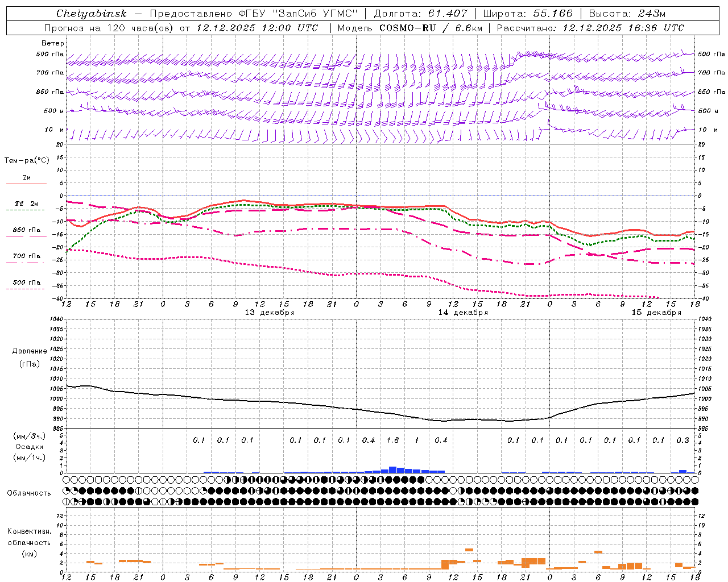728x582 pixels.
Task: Click the forecast start time 12.12.2025 12:00 UTC
Action: click(257, 28)
